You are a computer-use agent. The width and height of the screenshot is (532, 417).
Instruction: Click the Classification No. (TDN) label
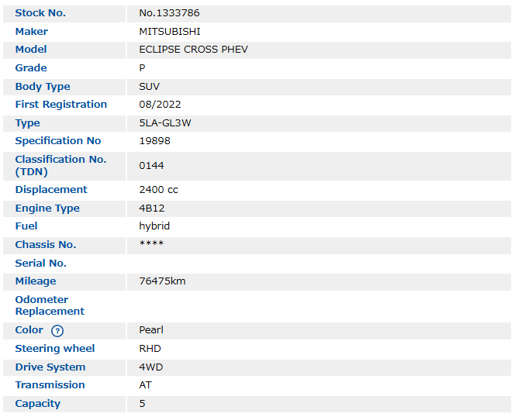[x=60, y=165]
